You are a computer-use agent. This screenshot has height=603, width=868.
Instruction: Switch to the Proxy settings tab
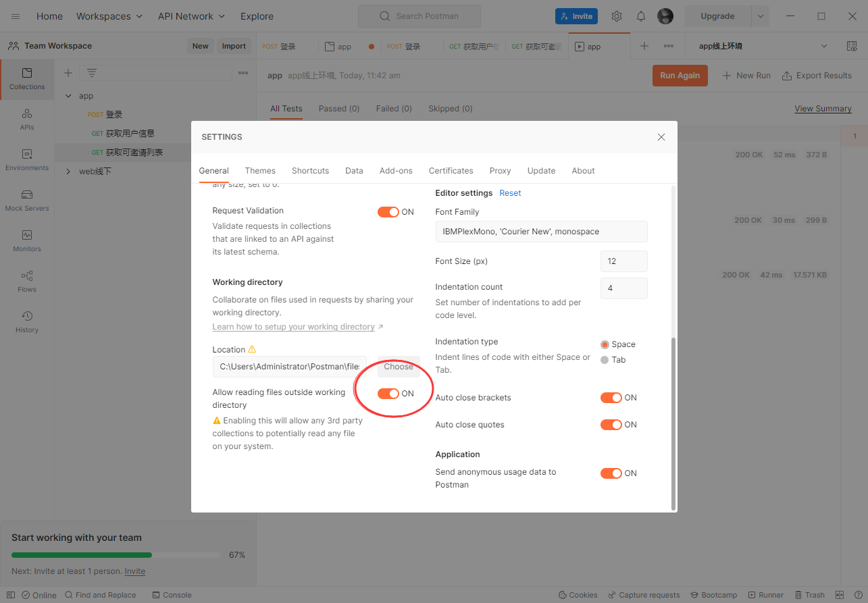tap(501, 171)
